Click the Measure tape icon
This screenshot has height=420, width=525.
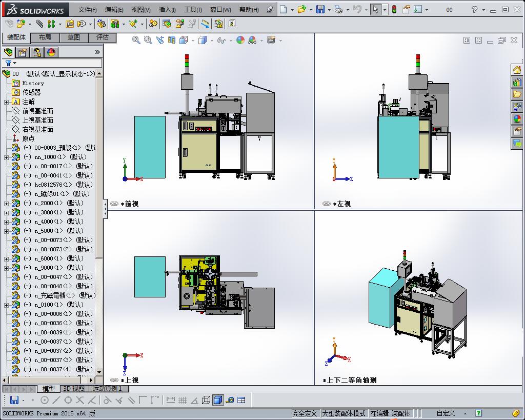click(230, 400)
